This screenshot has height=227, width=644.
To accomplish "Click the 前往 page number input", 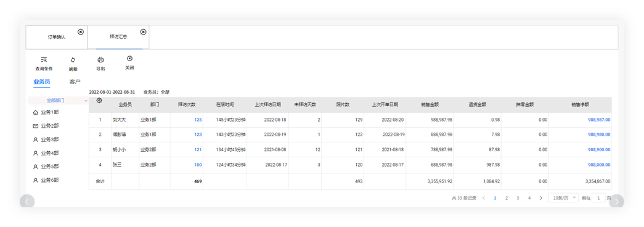I will (599, 198).
